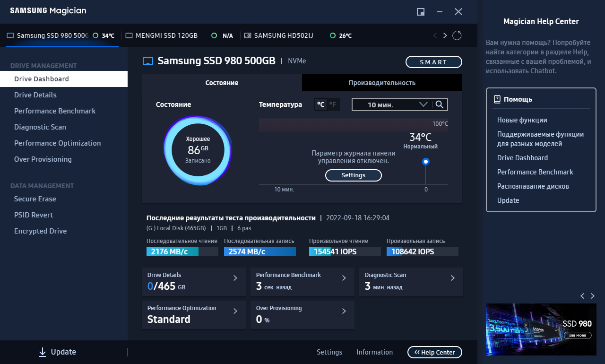
Task: Open Encrypted Drive in sidebar
Action: [64, 231]
